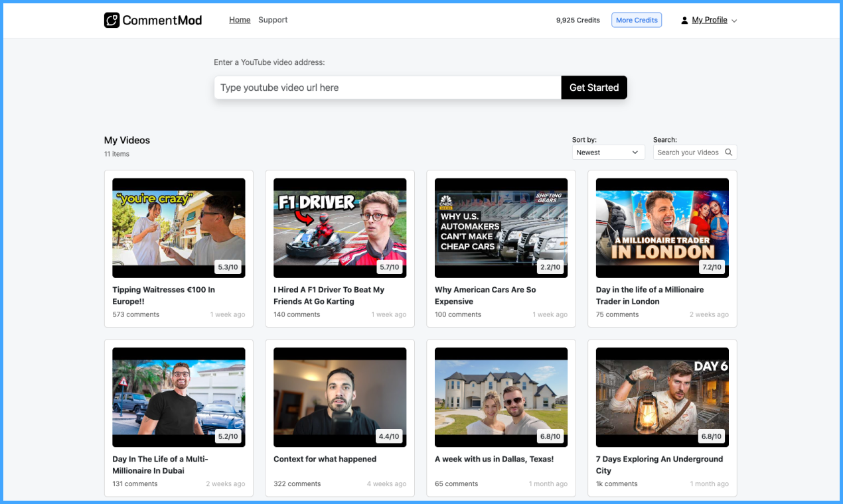Click the More Credits button
The width and height of the screenshot is (843, 504).
[637, 20]
